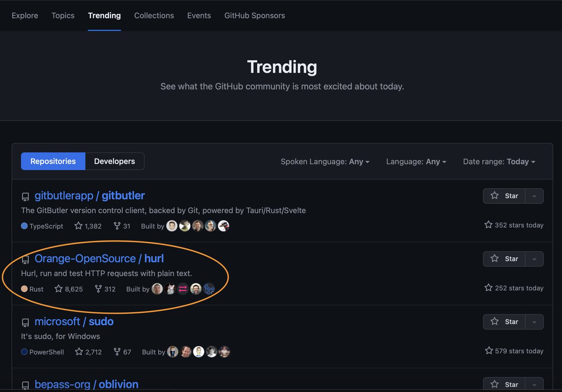Click second contributor avatar of sudo

pos(186,352)
